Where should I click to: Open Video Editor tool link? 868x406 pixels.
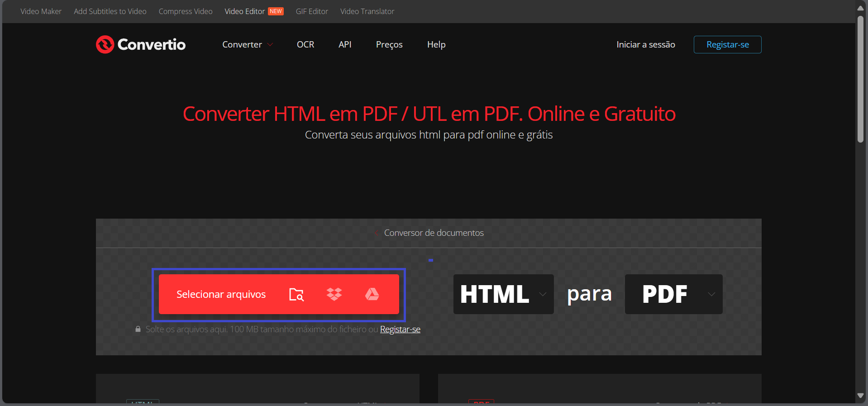[x=245, y=11]
